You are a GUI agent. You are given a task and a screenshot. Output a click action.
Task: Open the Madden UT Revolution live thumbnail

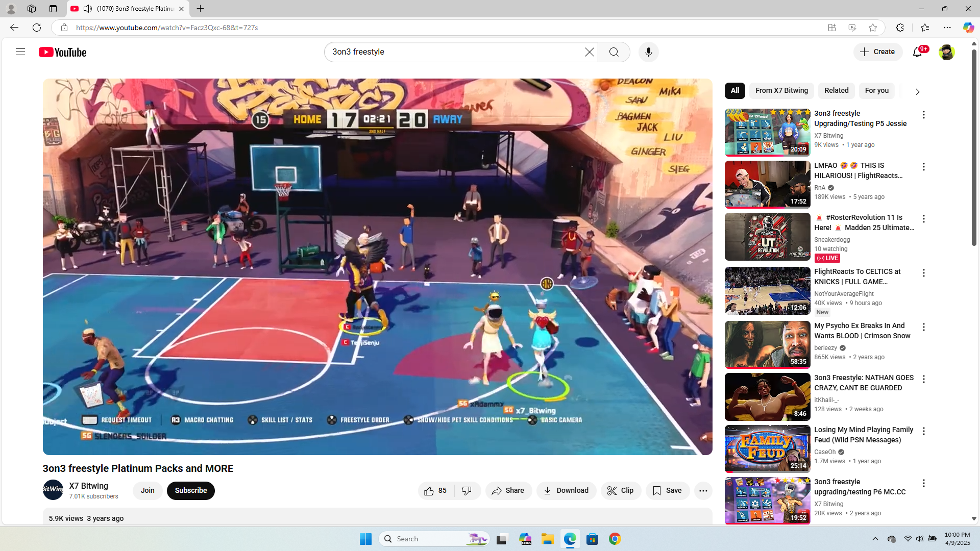[x=768, y=237]
